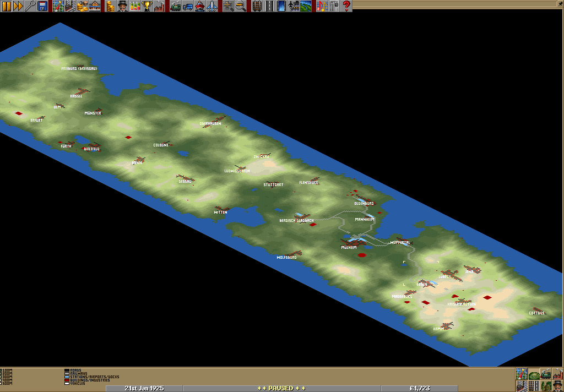The width and height of the screenshot is (564, 392).
Task: Click the Bielefeld town label
Action: [x=92, y=149]
